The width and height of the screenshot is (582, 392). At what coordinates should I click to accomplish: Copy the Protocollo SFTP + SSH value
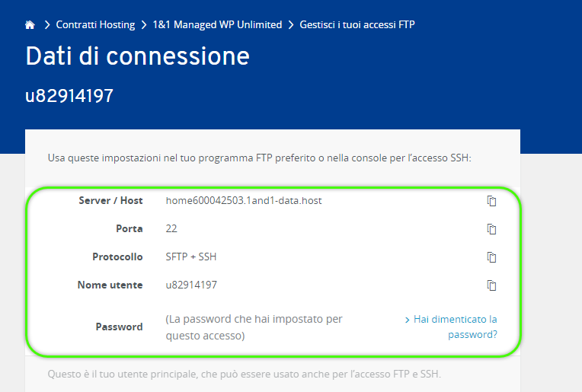pos(491,257)
